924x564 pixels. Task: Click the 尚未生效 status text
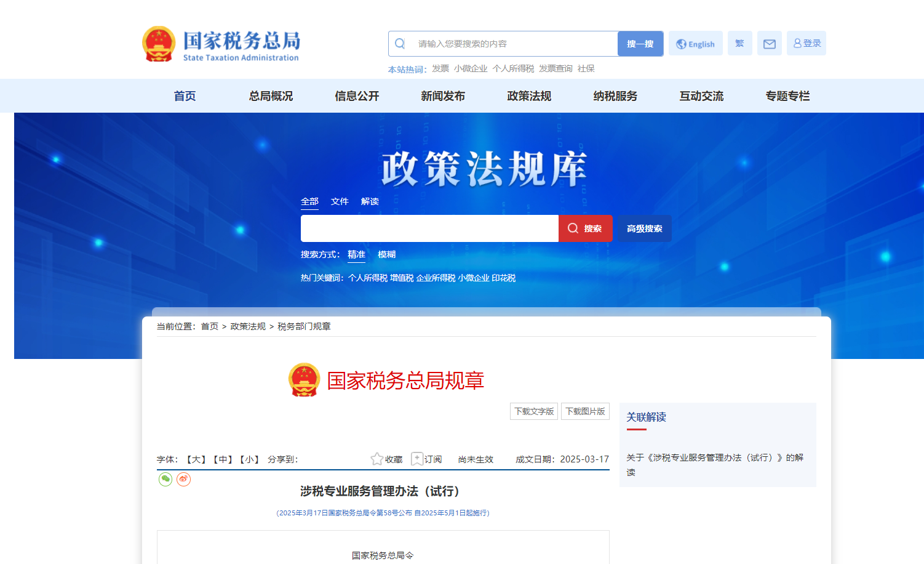(476, 459)
